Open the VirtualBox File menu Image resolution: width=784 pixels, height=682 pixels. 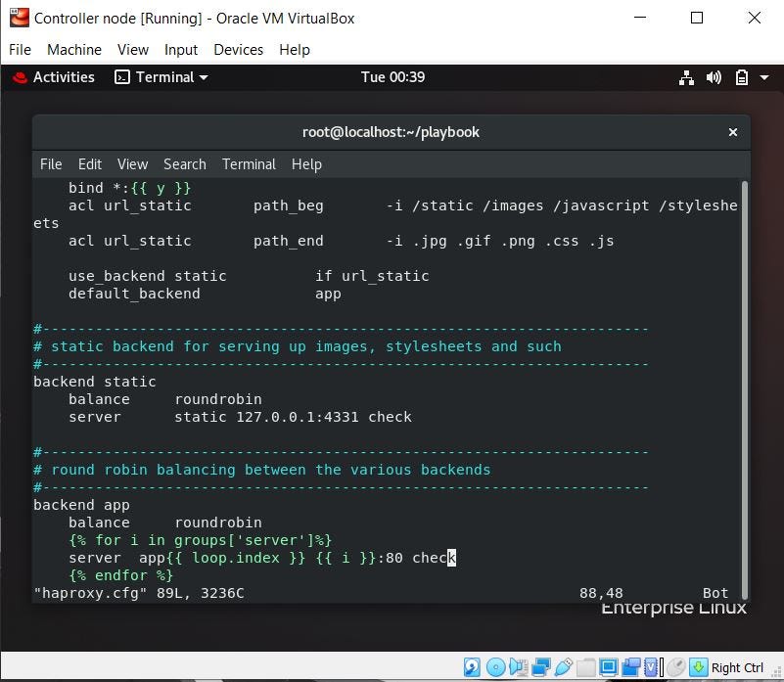tap(20, 50)
